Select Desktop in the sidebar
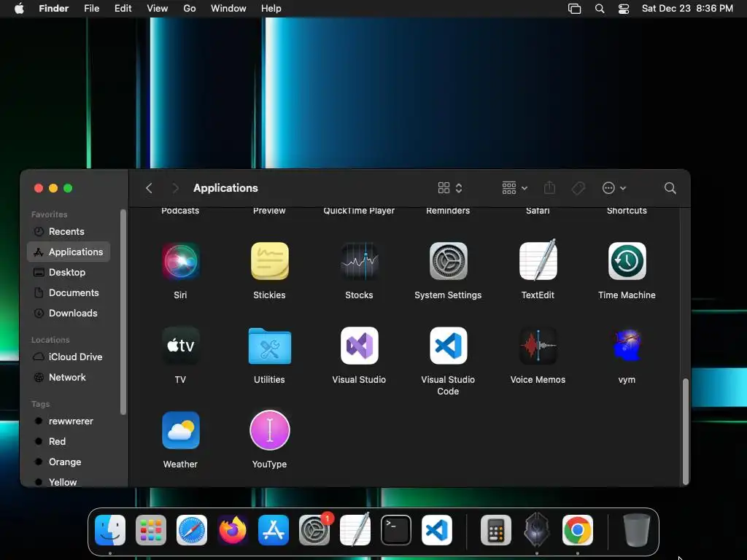Image resolution: width=747 pixels, height=560 pixels. click(x=69, y=273)
